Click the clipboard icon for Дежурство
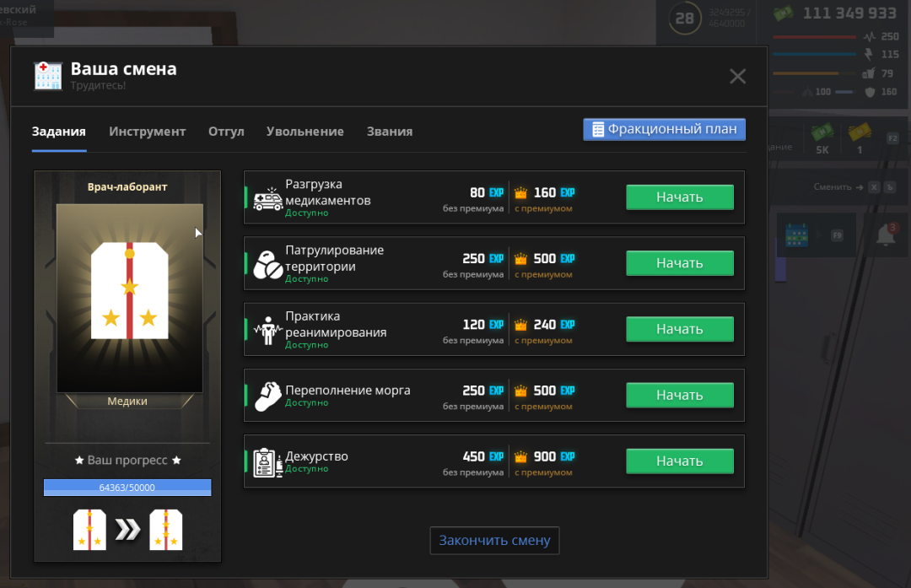 click(x=267, y=461)
